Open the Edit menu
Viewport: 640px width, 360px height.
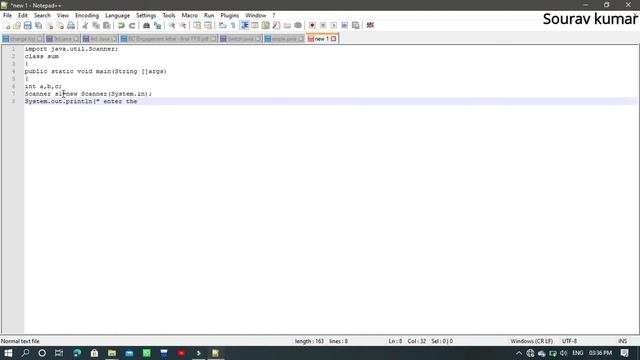click(22, 16)
